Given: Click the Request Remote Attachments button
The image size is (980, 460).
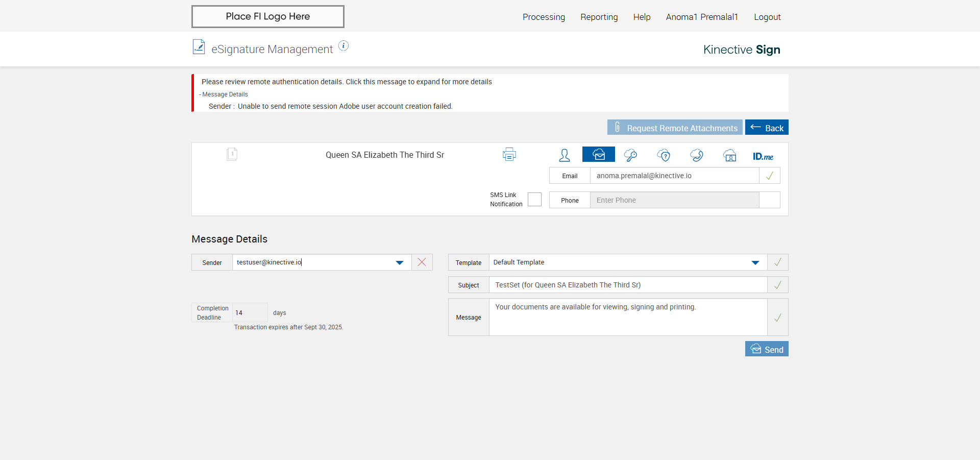Looking at the screenshot, I should (675, 127).
